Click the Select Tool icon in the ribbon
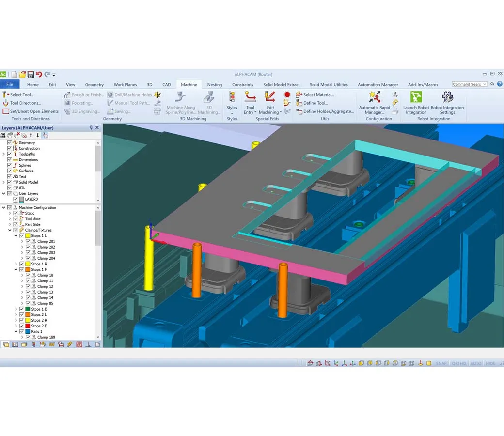 [5, 95]
